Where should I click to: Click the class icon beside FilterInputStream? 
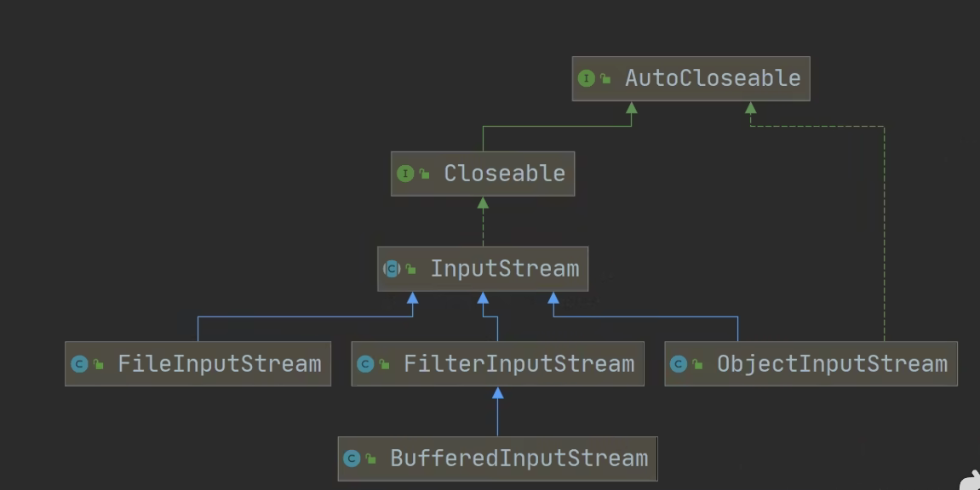point(365,364)
